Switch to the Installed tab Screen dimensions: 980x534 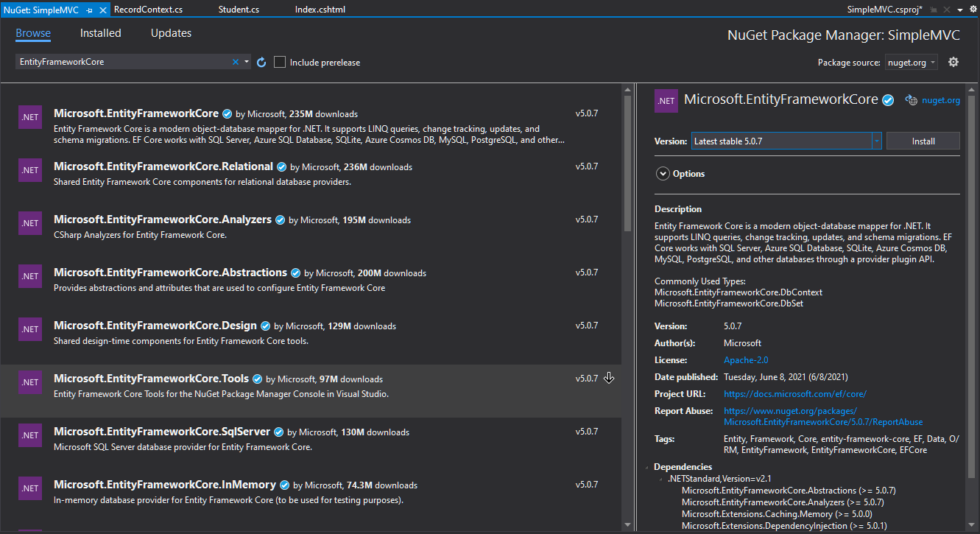tap(101, 33)
